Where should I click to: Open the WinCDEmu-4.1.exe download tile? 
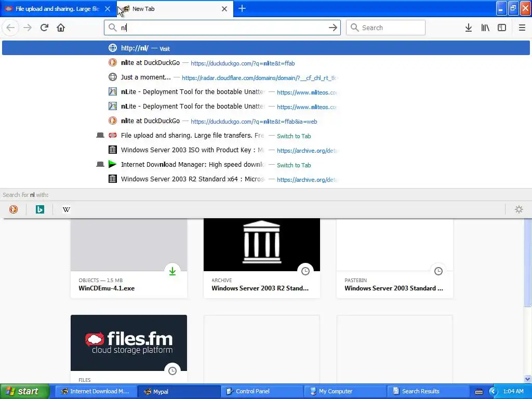[129, 259]
